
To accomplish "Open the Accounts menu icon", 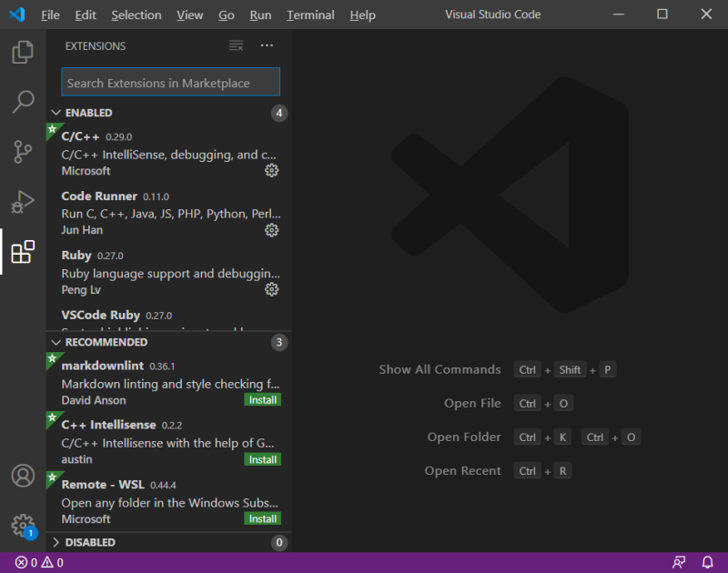I will [23, 476].
